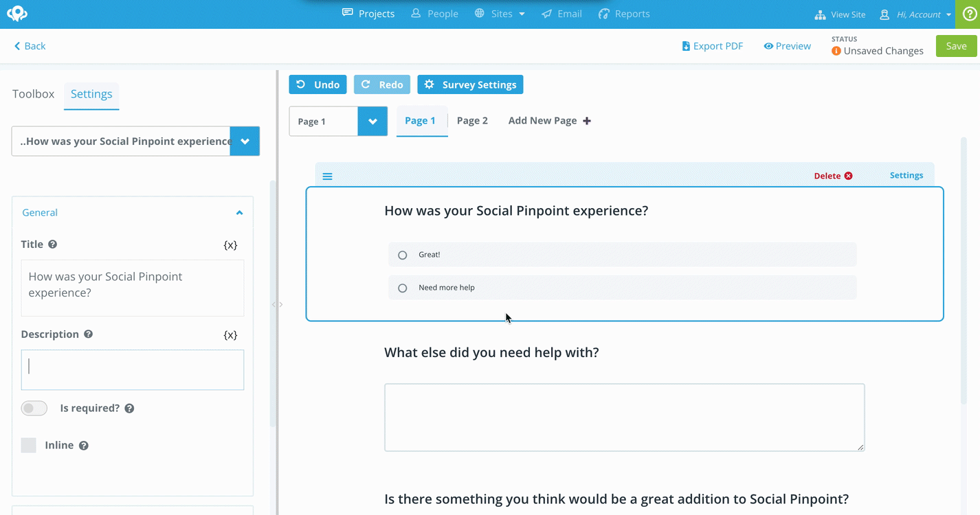Click the plus icon to add new page
The width and height of the screenshot is (980, 515).
click(587, 121)
